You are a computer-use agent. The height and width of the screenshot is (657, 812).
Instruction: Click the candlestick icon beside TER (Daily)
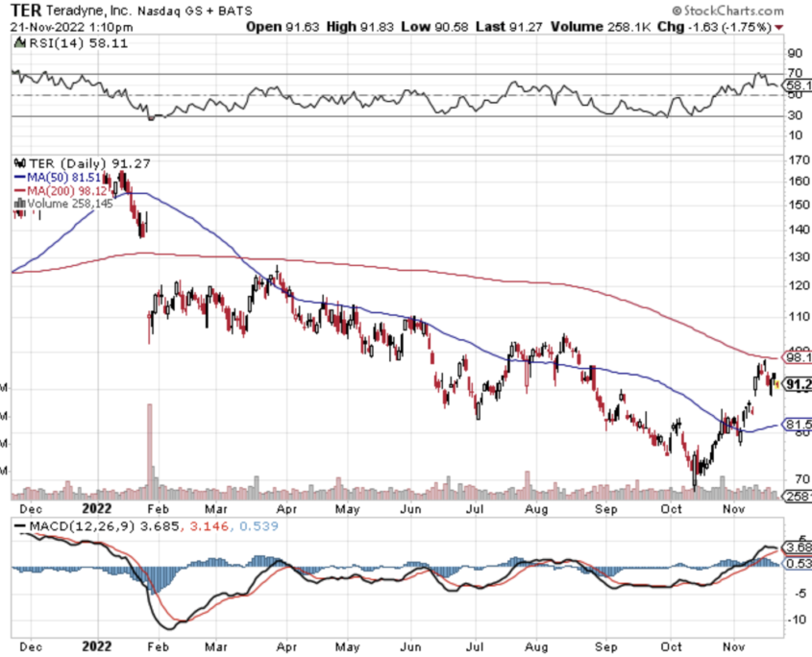click(16, 162)
